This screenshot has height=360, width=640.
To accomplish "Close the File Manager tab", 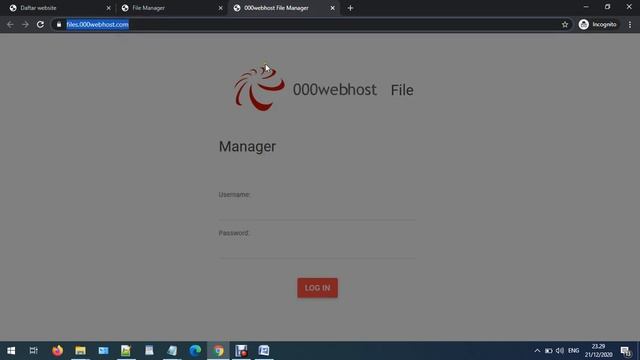I will tap(220, 8).
